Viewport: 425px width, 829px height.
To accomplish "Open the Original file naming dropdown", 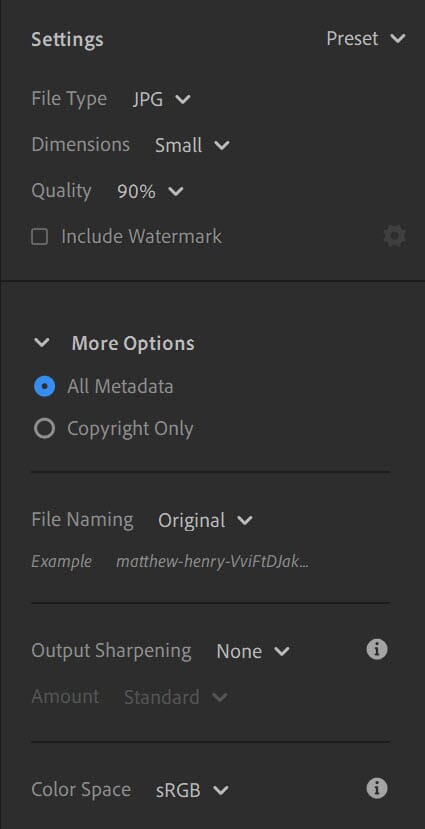I will point(205,520).
